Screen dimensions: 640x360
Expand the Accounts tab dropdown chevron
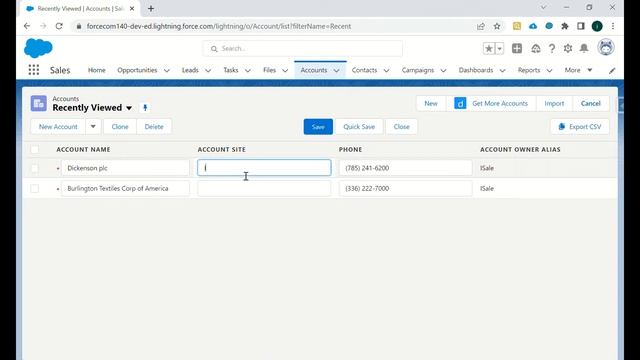pos(336,71)
